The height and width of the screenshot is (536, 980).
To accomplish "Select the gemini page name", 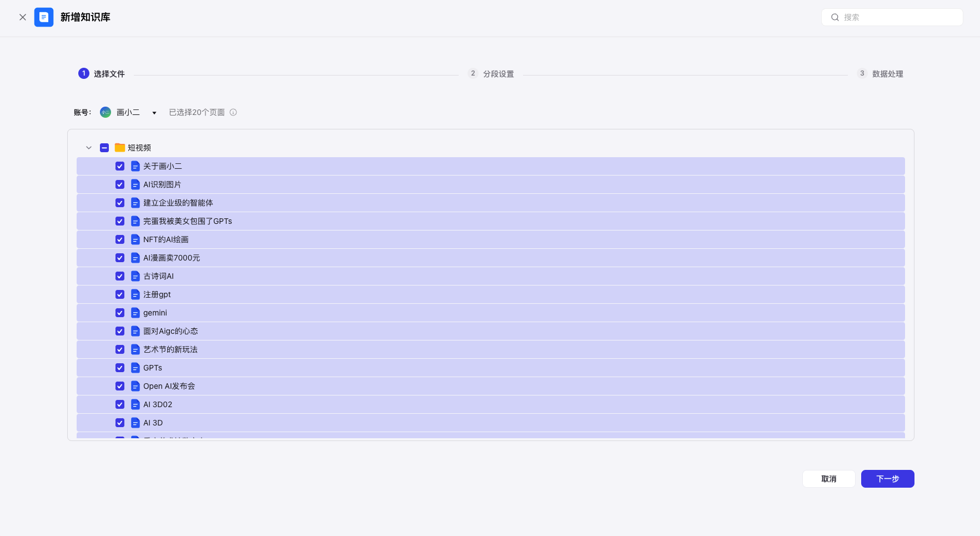I will 155,313.
